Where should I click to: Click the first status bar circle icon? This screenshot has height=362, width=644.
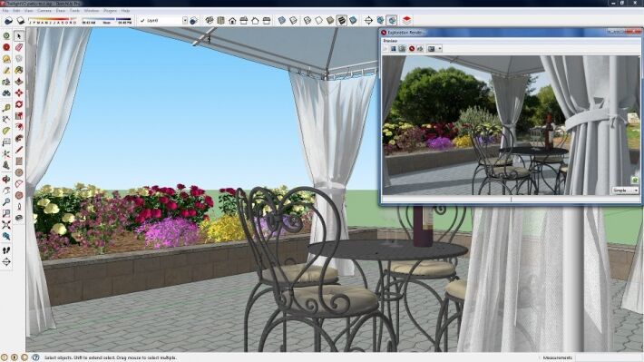tap(5, 357)
